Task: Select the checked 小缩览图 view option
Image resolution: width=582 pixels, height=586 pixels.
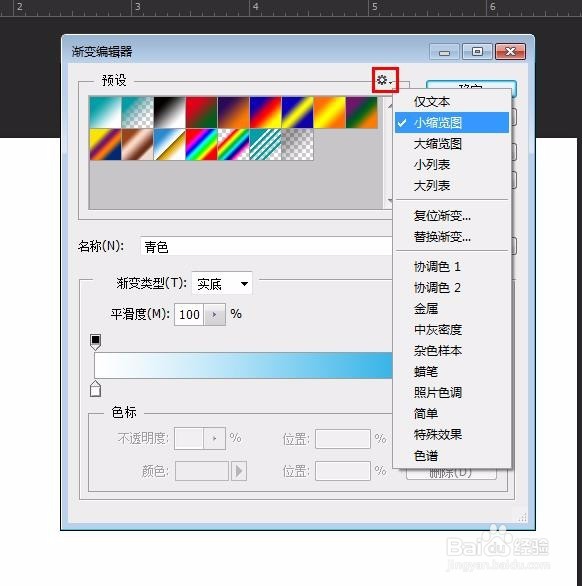Action: point(452,123)
